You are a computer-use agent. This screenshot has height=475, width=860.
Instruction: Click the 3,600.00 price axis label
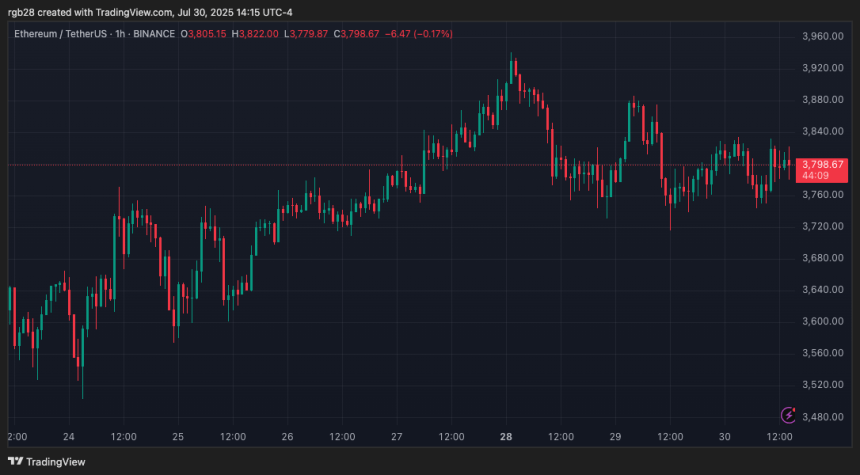(x=824, y=321)
